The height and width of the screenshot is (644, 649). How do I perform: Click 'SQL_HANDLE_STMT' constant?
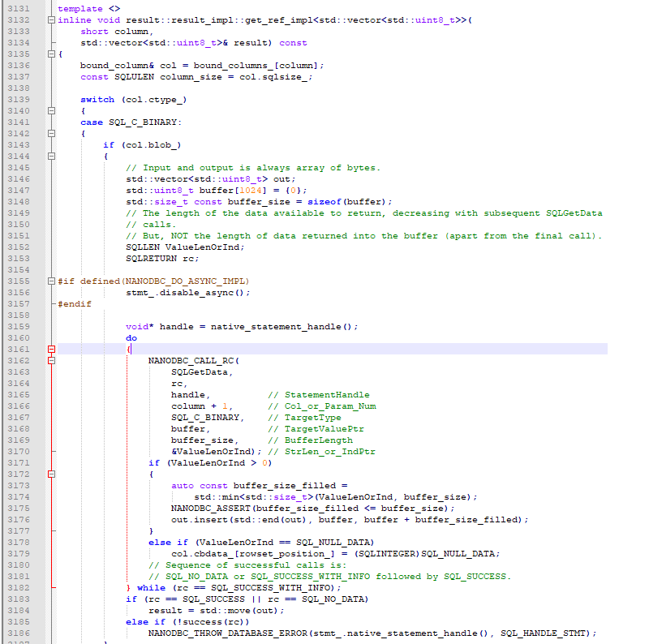(x=543, y=633)
